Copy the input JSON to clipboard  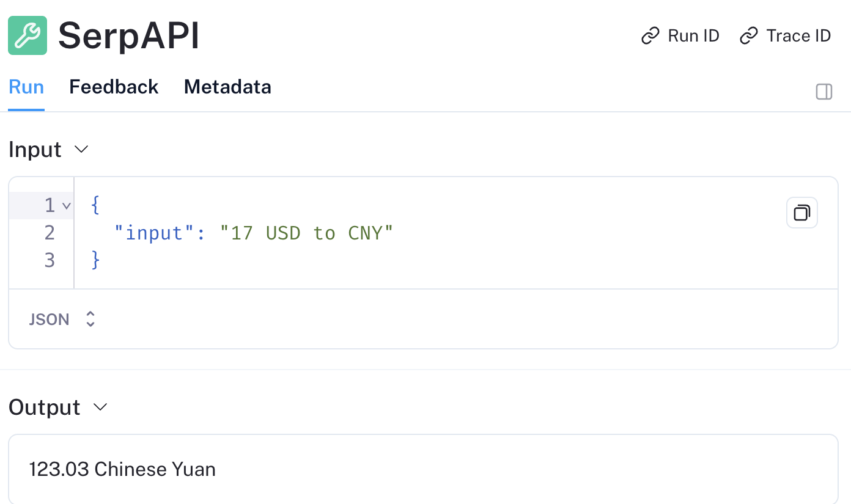pos(801,213)
